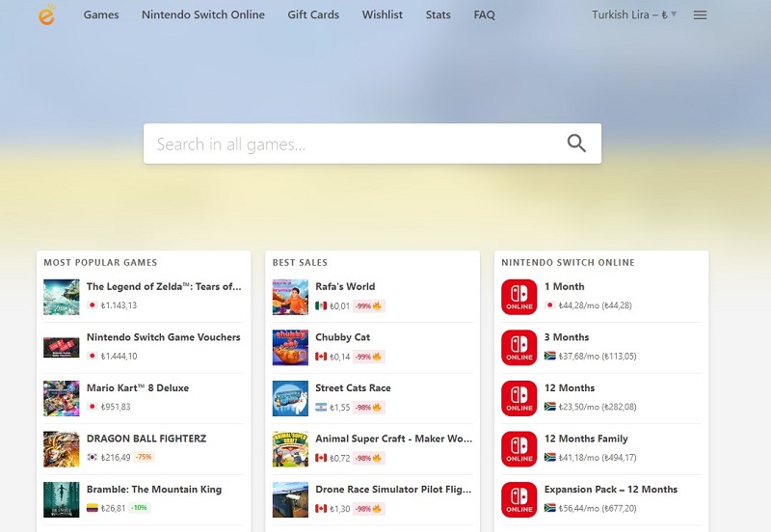Click the Mario Kart 8 Deluxe thumbnail

coord(62,398)
